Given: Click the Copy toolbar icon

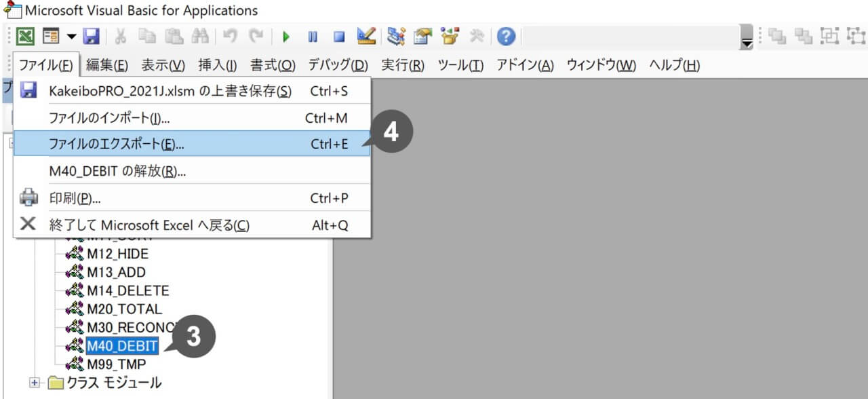Looking at the screenshot, I should (146, 36).
